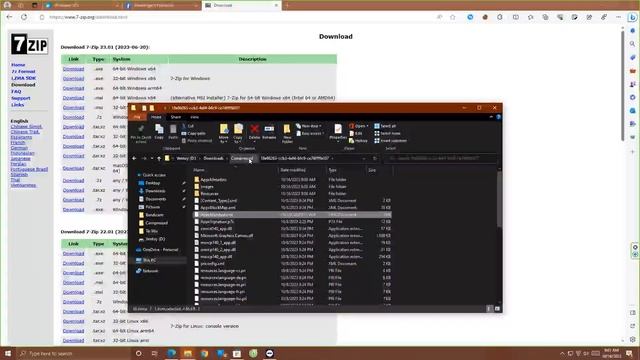The width and height of the screenshot is (640, 360).
Task: Click favorites star in browser address bar
Action: 453,17
